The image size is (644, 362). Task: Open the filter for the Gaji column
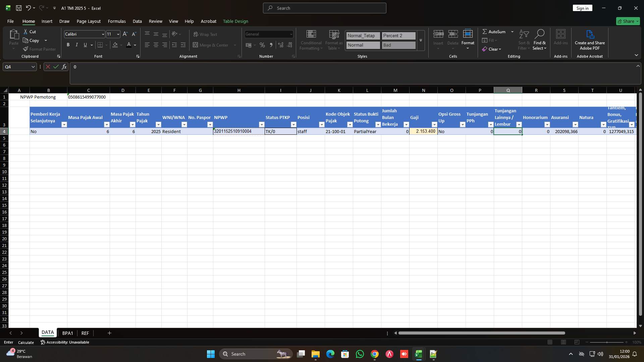(x=434, y=124)
